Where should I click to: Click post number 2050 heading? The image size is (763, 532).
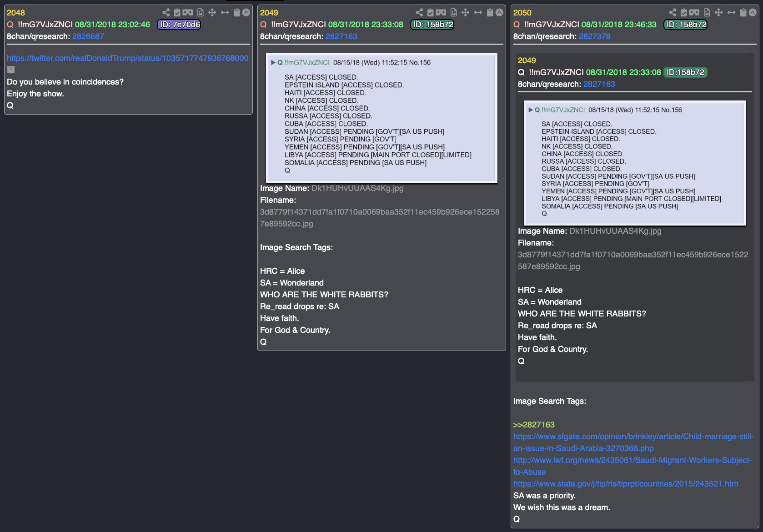pos(522,13)
